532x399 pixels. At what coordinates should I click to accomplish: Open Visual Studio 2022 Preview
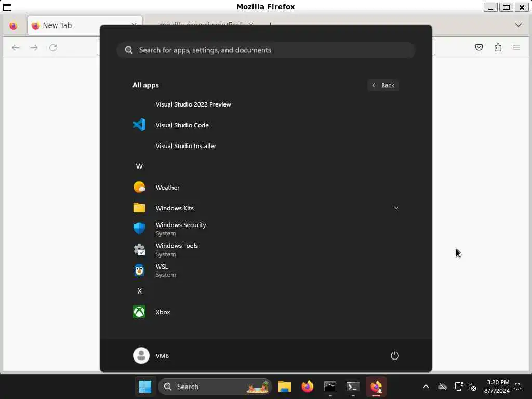pyautogui.click(x=265, y=104)
